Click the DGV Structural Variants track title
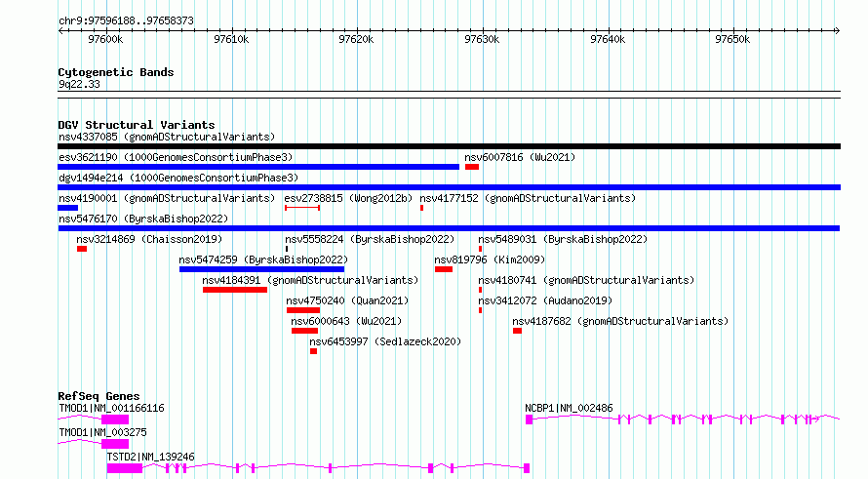This screenshot has width=868, height=479. [x=137, y=125]
